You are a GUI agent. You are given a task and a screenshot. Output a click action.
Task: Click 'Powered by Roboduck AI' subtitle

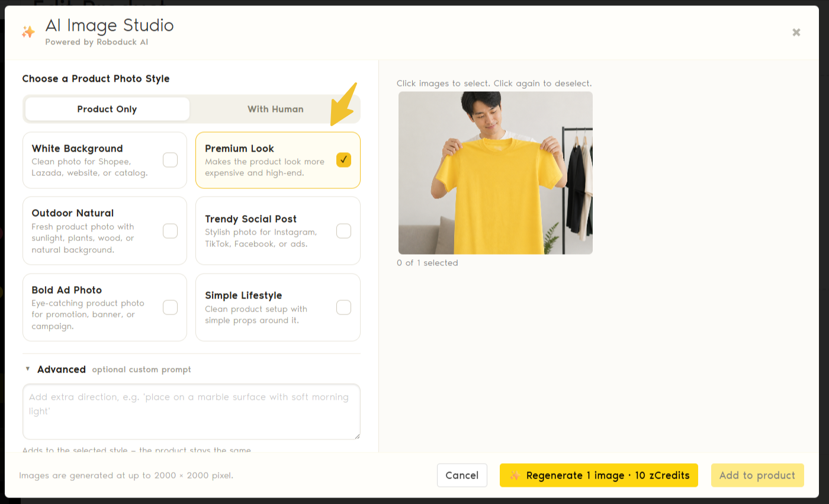(97, 42)
